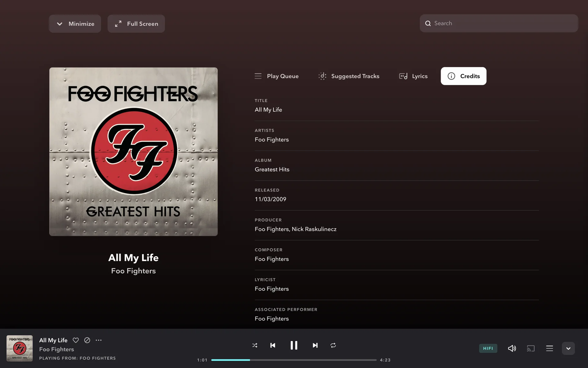Switch to the Play Queue tab

(x=277, y=76)
